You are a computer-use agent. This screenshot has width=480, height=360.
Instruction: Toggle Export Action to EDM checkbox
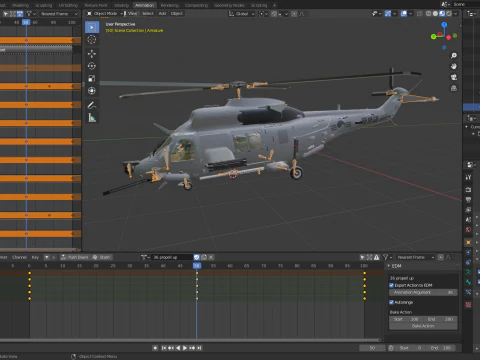392,285
